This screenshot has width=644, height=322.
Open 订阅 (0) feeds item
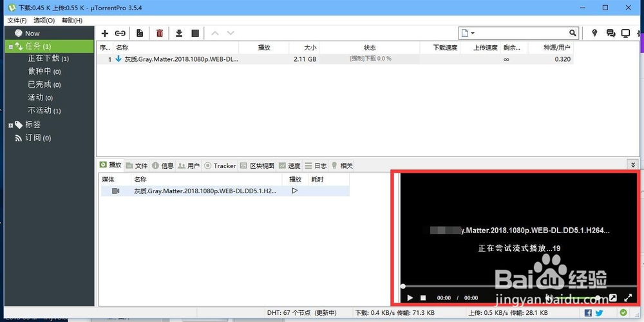pos(38,138)
